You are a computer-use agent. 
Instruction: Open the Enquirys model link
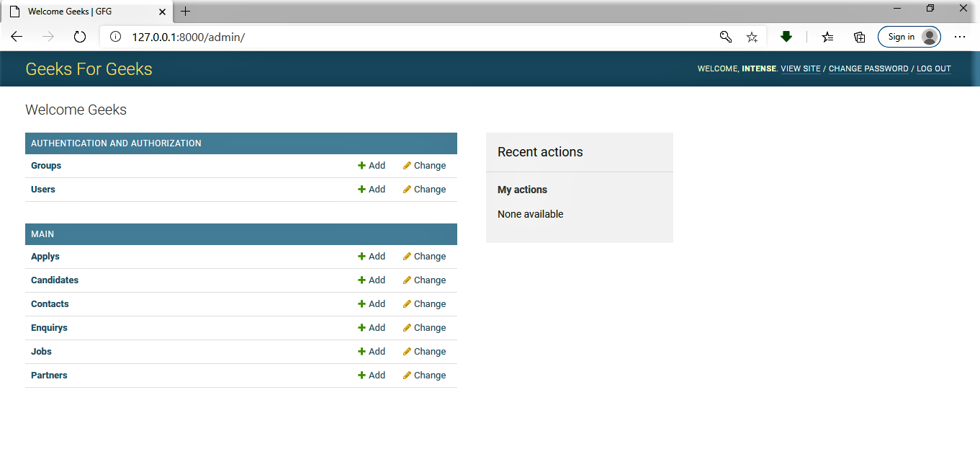click(x=49, y=328)
